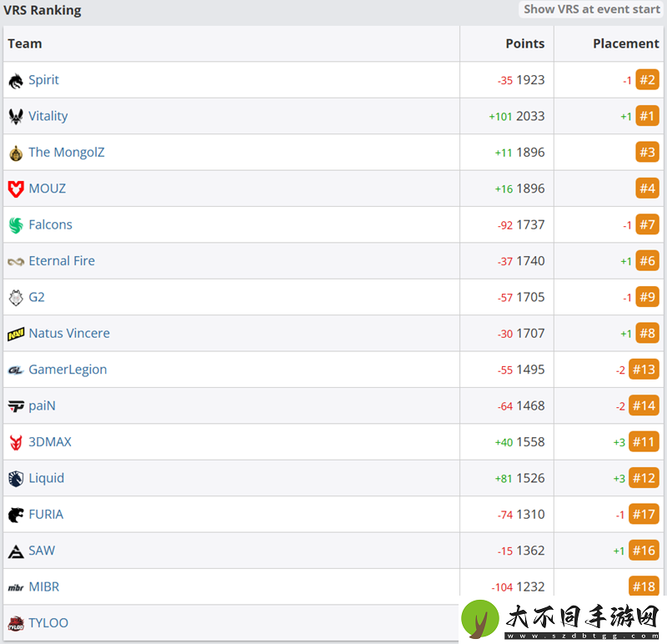The height and width of the screenshot is (644, 667).
Task: Go to the Falcons team page
Action: 50,224
